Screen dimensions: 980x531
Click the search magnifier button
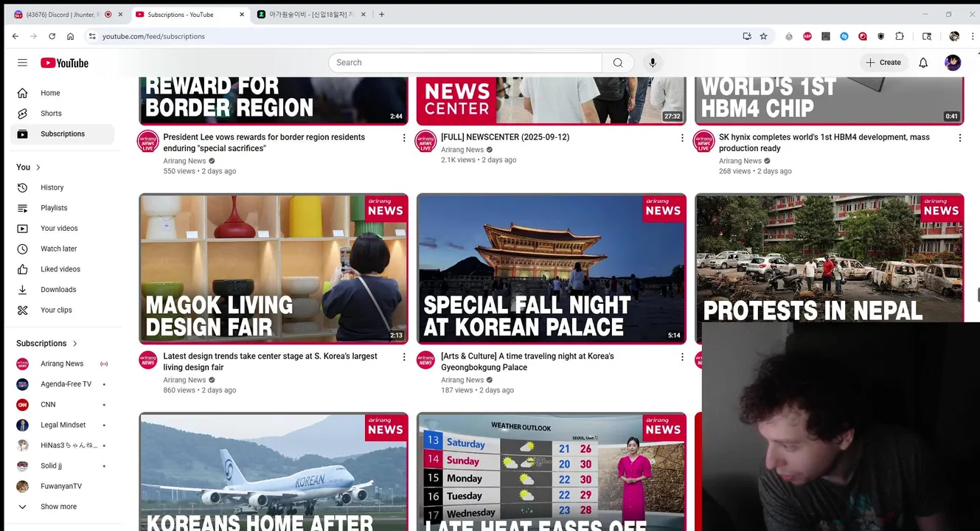tap(618, 63)
